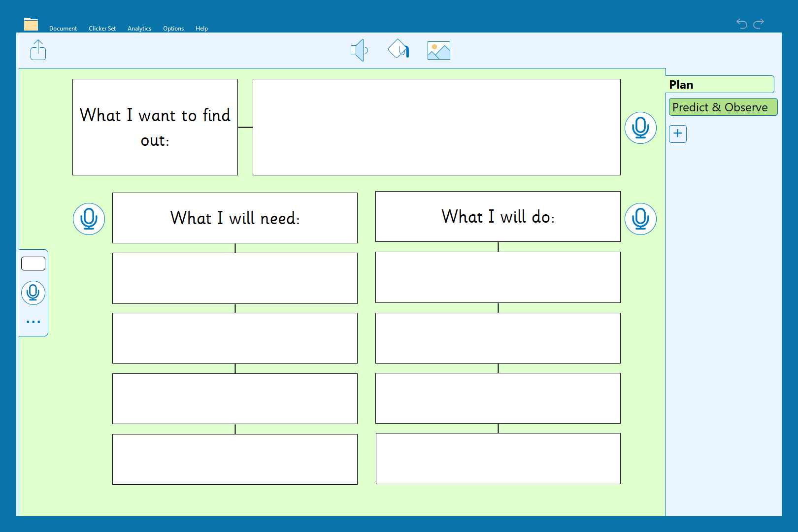Click the microphone in the left side panel
This screenshot has width=798, height=532.
tap(33, 293)
